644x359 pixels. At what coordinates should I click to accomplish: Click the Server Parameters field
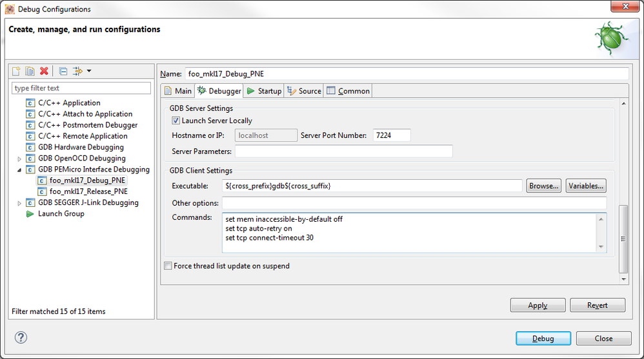coord(344,151)
